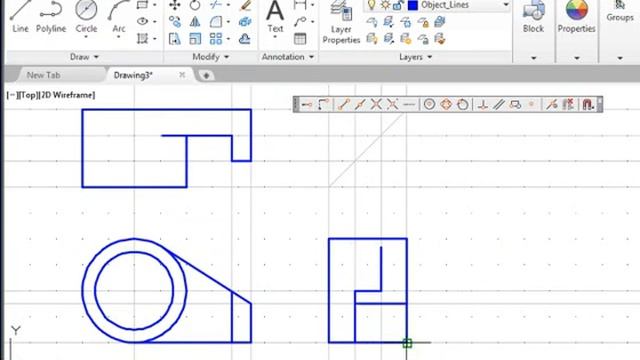
Task: Expand the Groups panel arrow
Action: click(620, 58)
